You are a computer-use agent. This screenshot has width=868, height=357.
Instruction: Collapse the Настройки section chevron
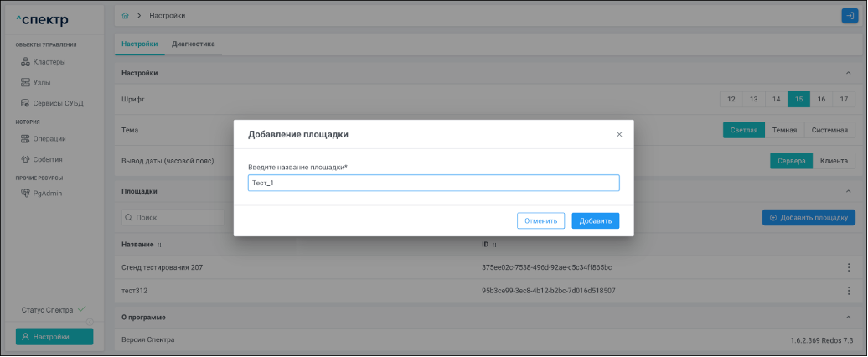(x=848, y=73)
